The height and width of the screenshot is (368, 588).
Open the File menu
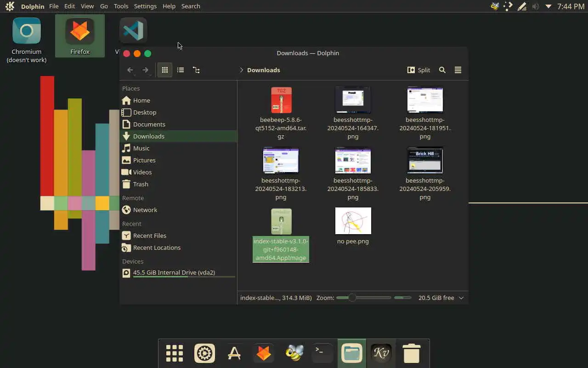(54, 6)
